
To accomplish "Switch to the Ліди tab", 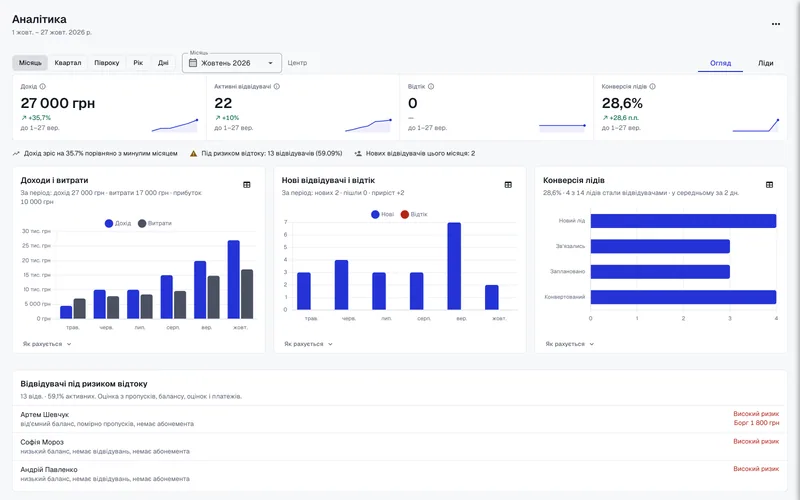I will click(765, 63).
